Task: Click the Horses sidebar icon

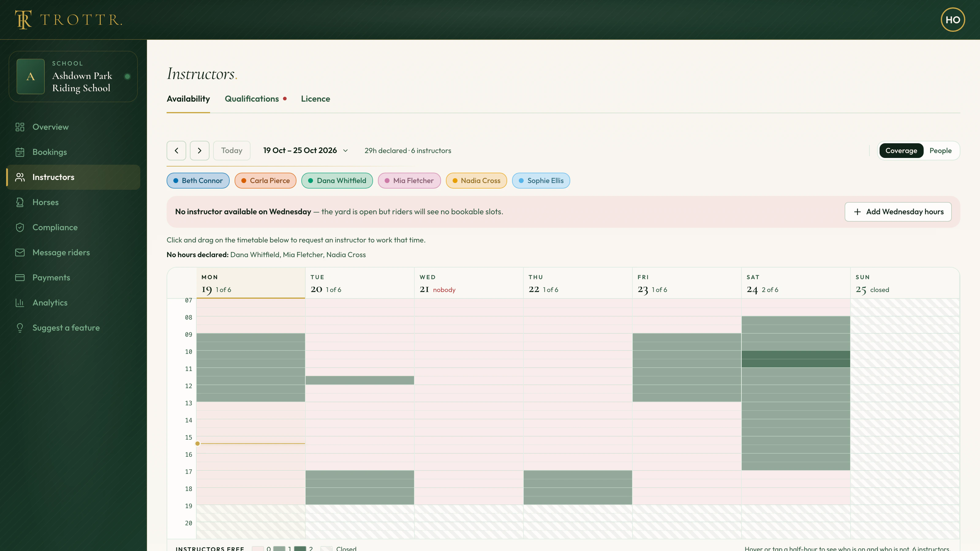Action: [20, 202]
